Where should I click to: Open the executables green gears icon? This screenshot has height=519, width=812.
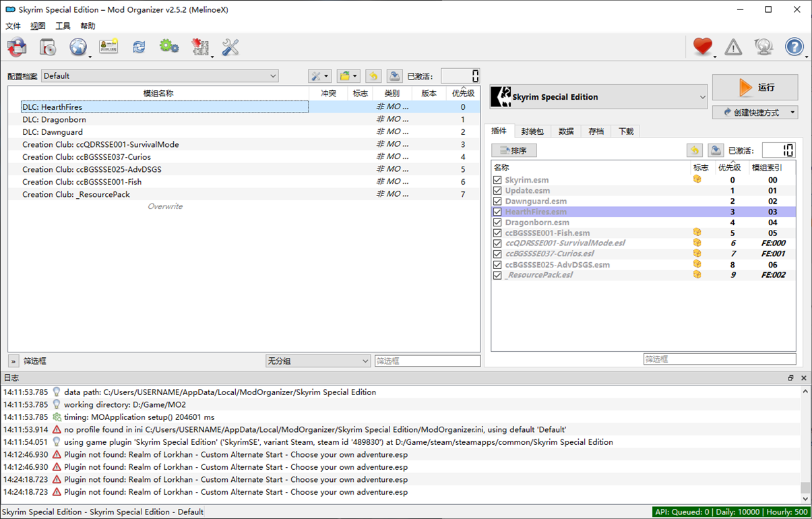(x=169, y=47)
